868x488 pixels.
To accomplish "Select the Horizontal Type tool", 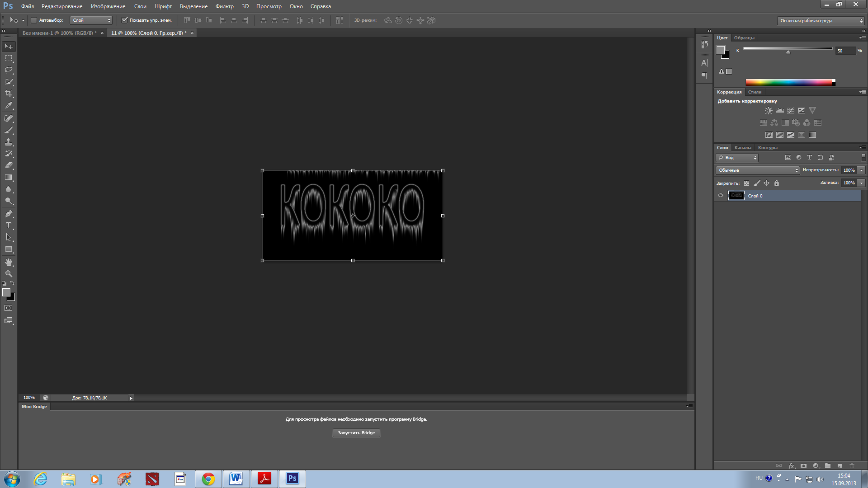I will [x=9, y=225].
